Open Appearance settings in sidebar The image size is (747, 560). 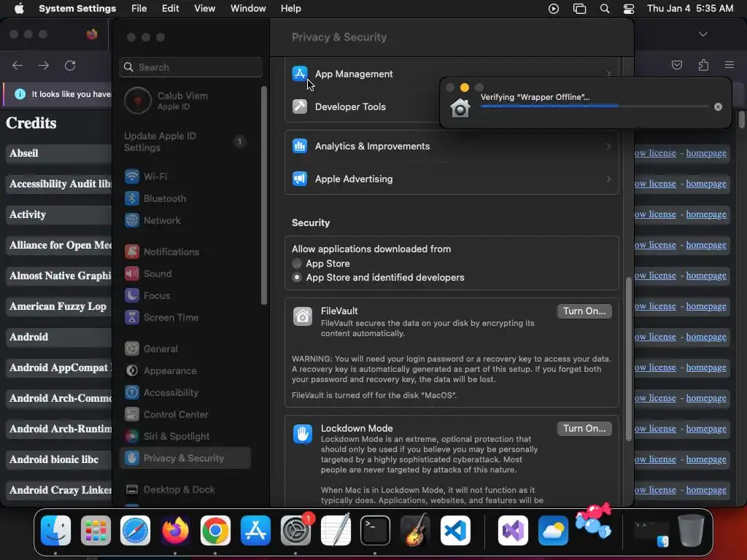[186, 370]
